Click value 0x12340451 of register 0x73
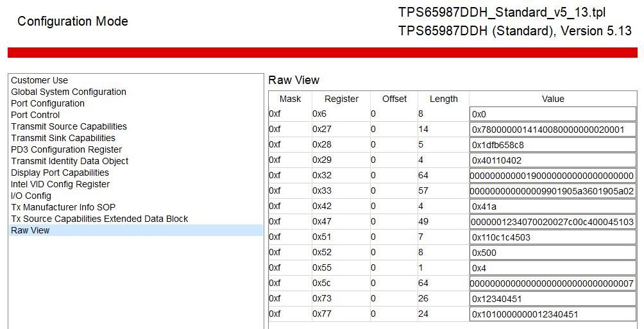The width and height of the screenshot is (644, 329). (553, 299)
